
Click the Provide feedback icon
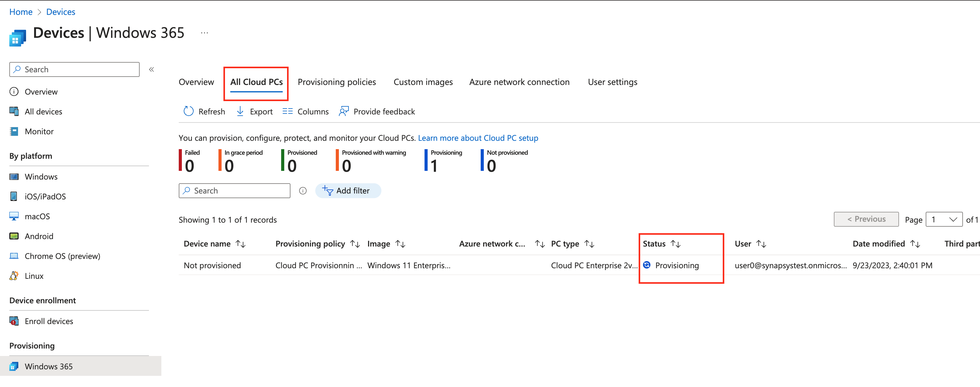344,111
